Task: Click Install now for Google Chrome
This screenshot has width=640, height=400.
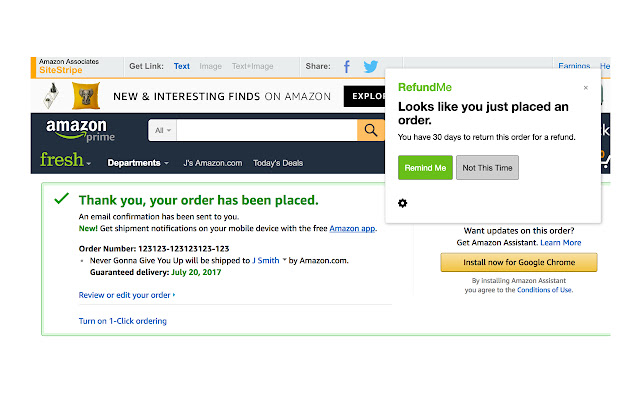Action: [519, 263]
